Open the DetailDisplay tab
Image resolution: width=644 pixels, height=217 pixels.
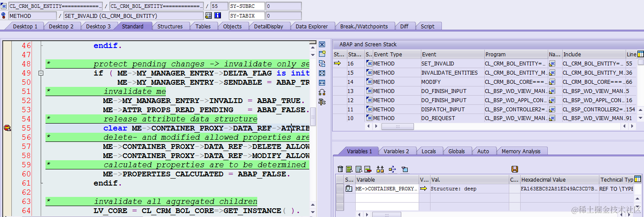tap(269, 26)
